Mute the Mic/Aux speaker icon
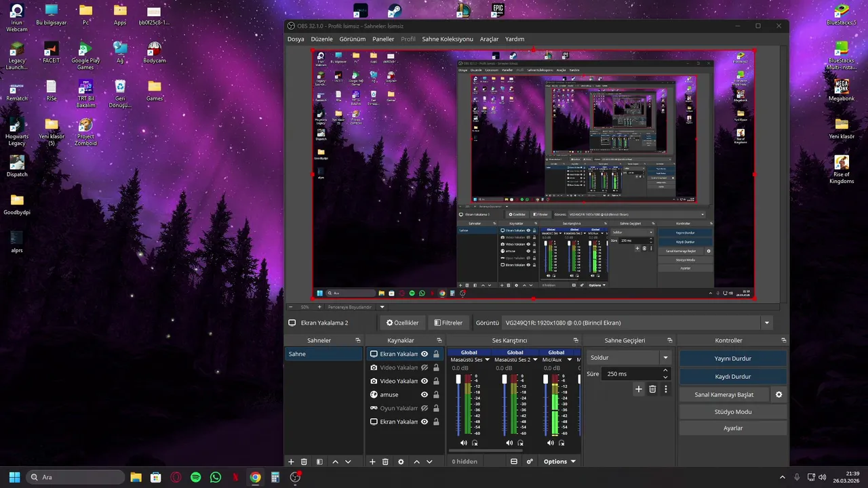 click(x=551, y=443)
